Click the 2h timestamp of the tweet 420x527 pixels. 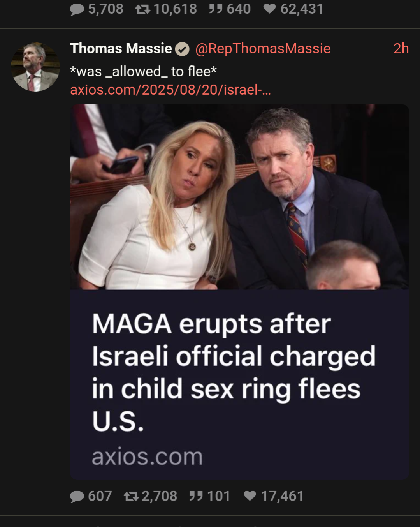pyautogui.click(x=401, y=49)
